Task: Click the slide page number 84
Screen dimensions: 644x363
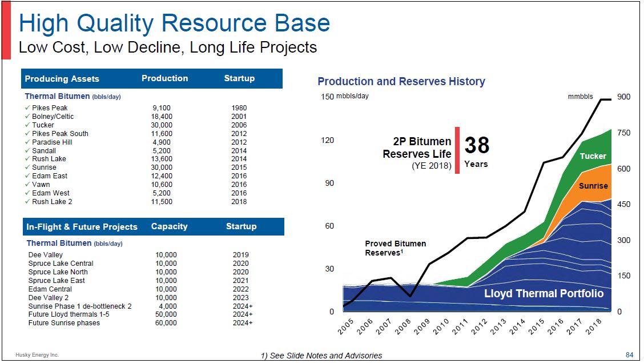Action: tap(629, 355)
